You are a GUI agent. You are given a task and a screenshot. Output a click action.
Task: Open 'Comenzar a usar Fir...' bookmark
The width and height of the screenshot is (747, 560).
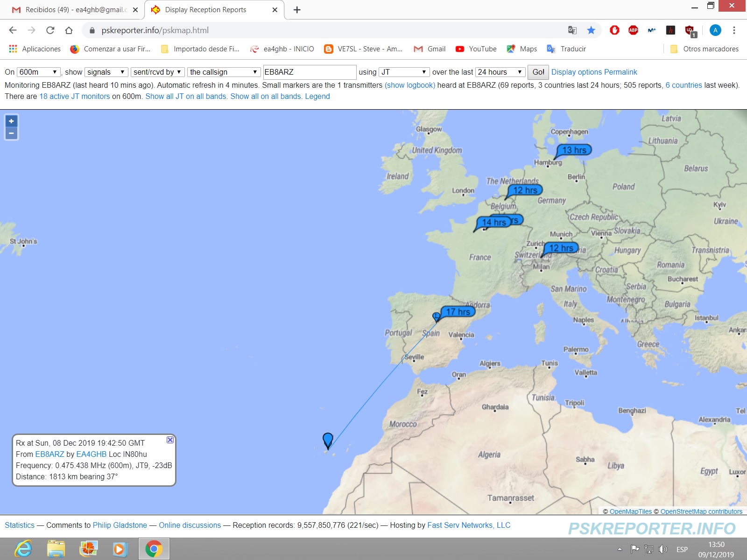(x=110, y=49)
